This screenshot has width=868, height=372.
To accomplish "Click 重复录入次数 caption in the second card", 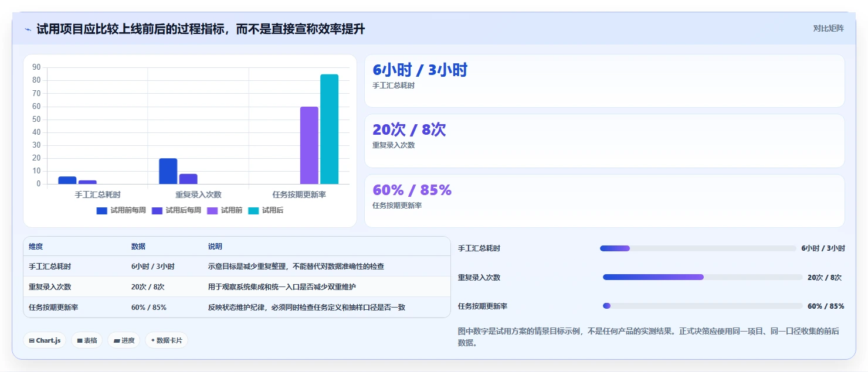I will [x=394, y=145].
